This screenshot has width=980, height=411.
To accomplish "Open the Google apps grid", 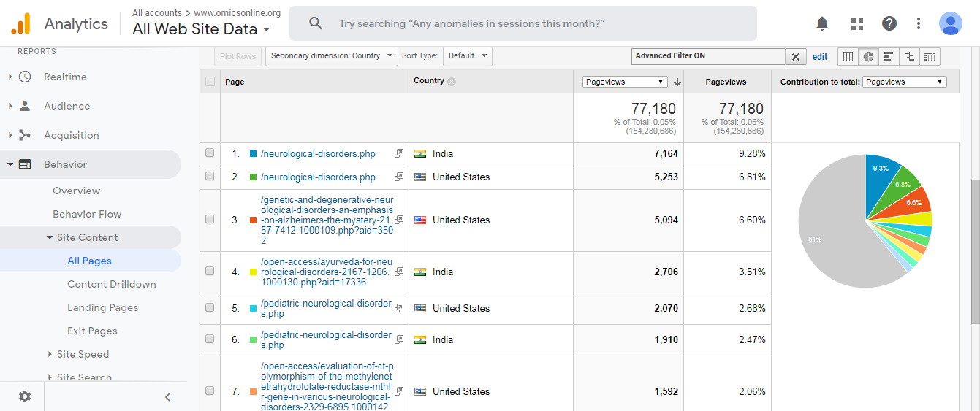I will [857, 23].
